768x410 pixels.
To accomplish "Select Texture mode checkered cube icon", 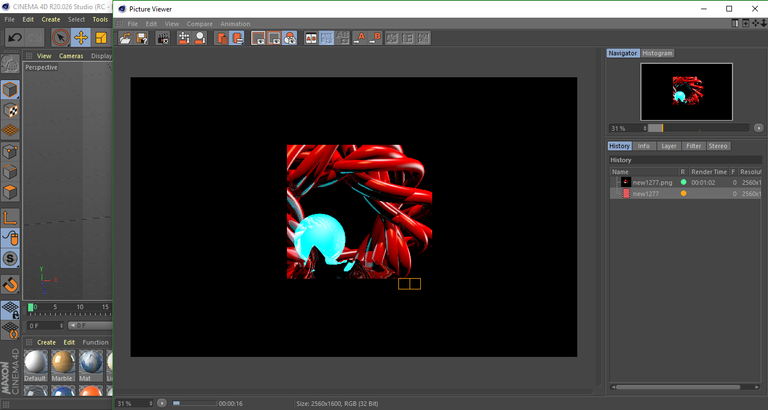I will pos(10,110).
